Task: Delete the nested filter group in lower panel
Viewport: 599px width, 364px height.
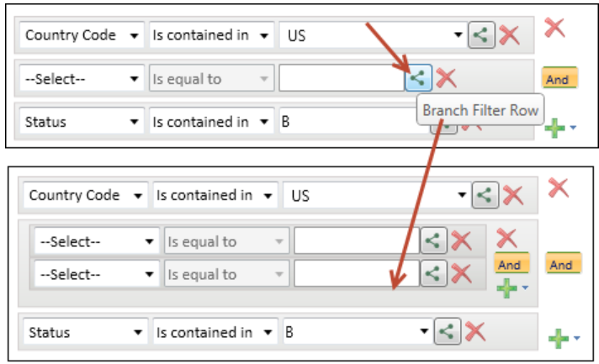Action: pos(506,238)
